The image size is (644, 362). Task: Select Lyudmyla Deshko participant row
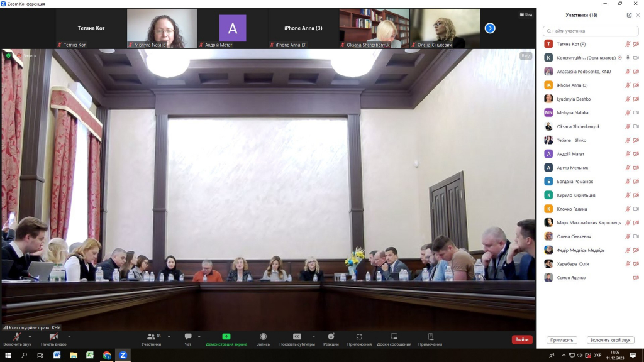(x=591, y=99)
